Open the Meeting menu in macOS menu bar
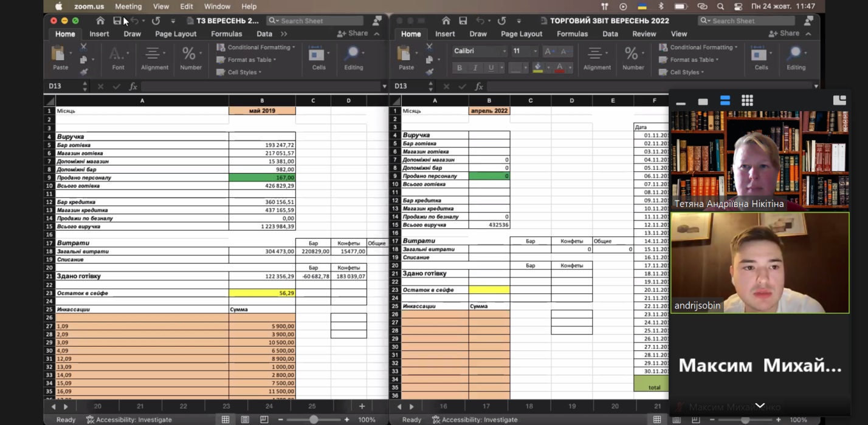 tap(128, 7)
